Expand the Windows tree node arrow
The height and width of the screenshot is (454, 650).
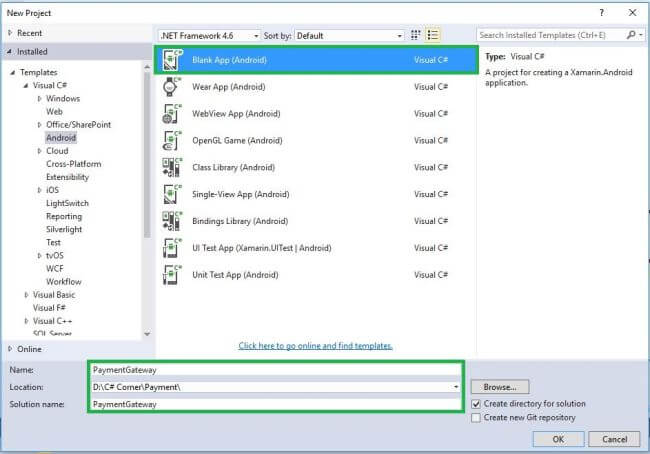click(x=39, y=99)
